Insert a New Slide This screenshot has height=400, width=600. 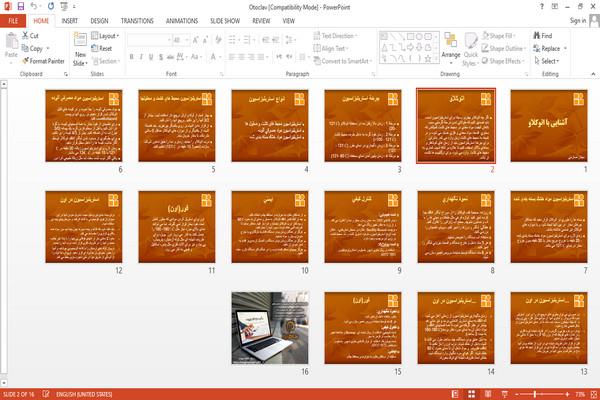coord(80,49)
